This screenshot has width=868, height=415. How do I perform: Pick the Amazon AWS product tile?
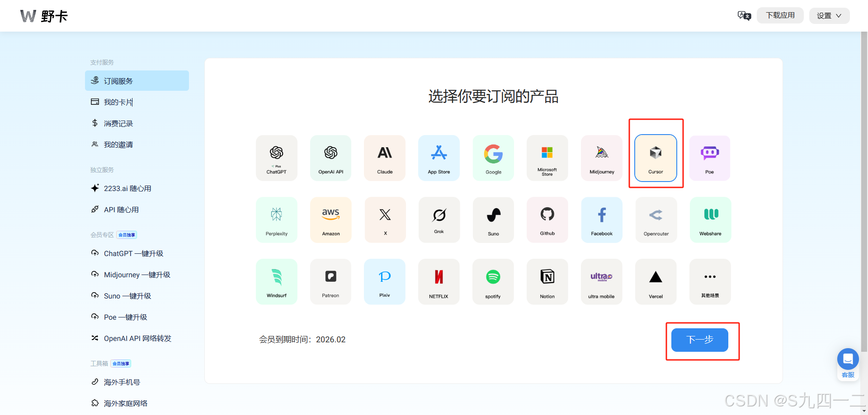330,220
